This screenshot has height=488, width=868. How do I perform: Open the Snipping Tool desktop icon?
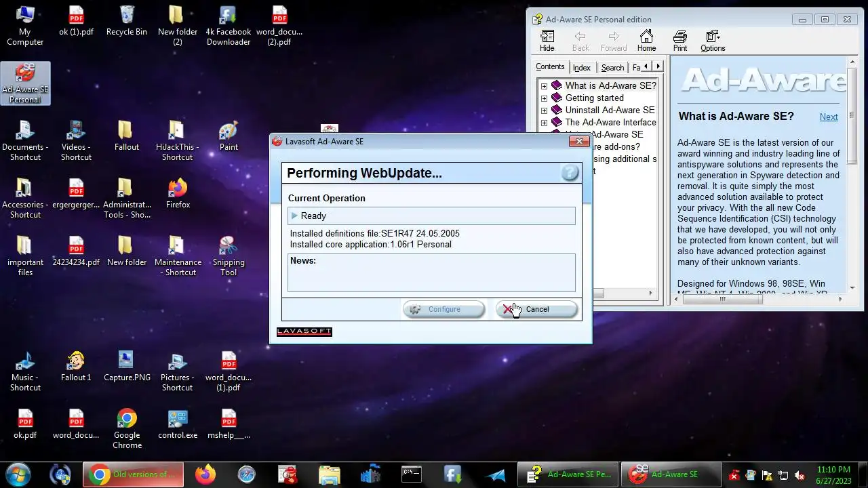[x=229, y=256]
